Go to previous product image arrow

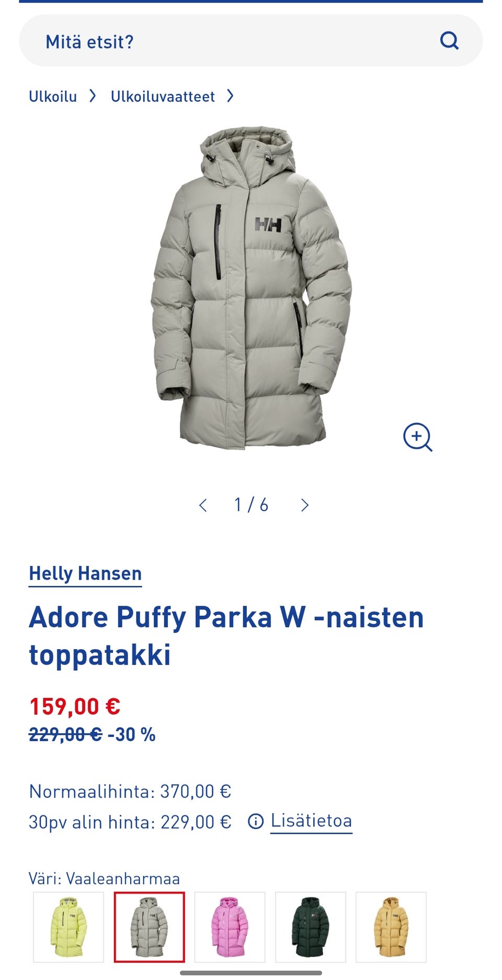[203, 505]
